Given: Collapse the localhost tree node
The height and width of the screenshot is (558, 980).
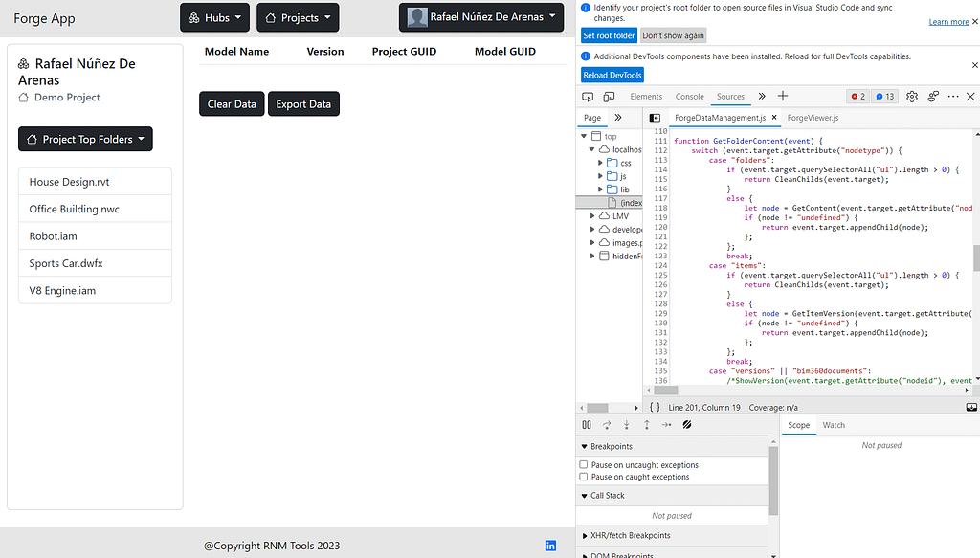Looking at the screenshot, I should coord(591,149).
